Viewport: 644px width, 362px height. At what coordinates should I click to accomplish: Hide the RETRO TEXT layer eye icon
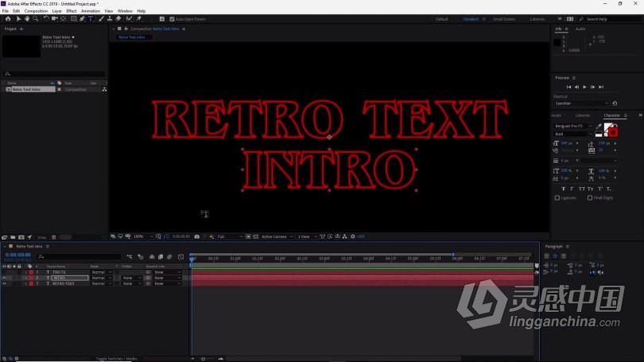4,283
